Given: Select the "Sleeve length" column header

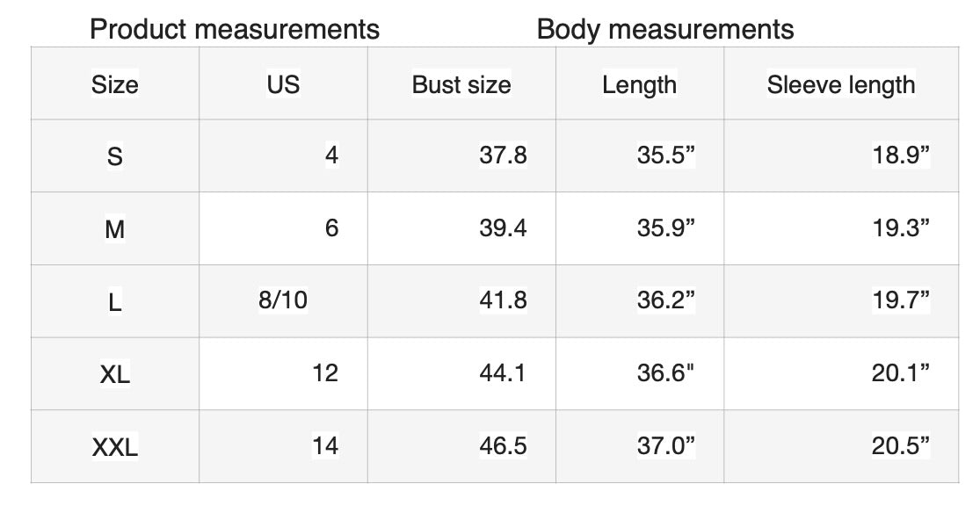Looking at the screenshot, I should pos(840,84).
